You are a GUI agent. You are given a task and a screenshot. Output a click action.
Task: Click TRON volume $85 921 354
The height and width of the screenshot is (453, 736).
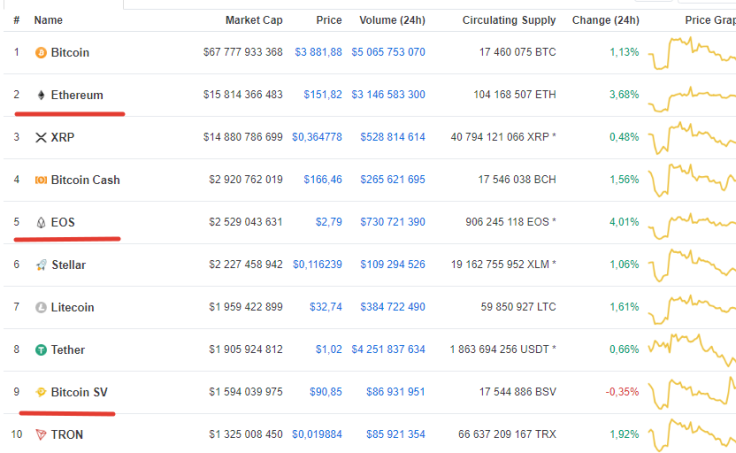(x=396, y=434)
